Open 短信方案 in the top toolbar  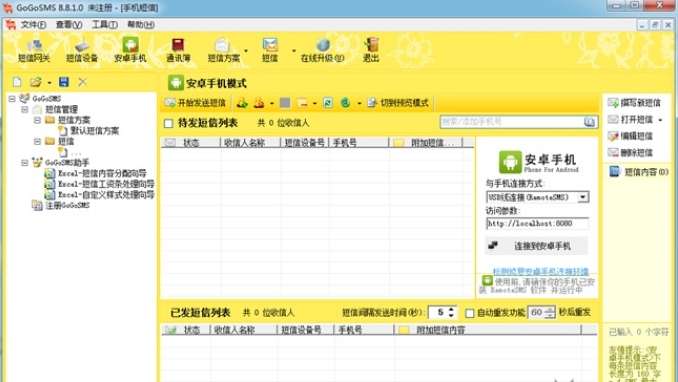[223, 51]
